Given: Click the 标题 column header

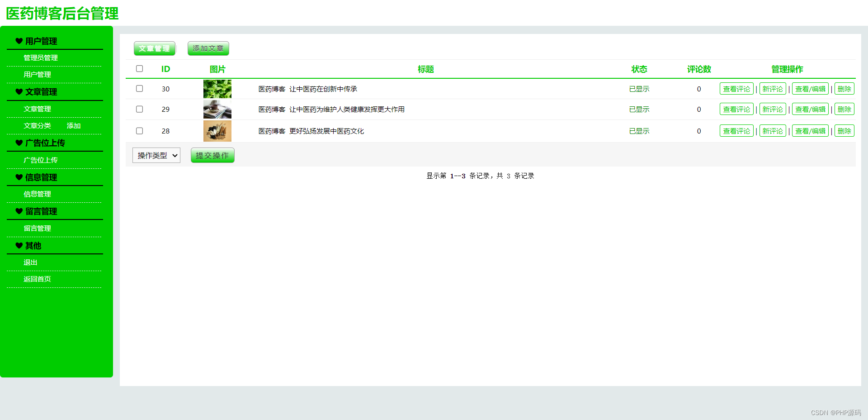Looking at the screenshot, I should 426,69.
